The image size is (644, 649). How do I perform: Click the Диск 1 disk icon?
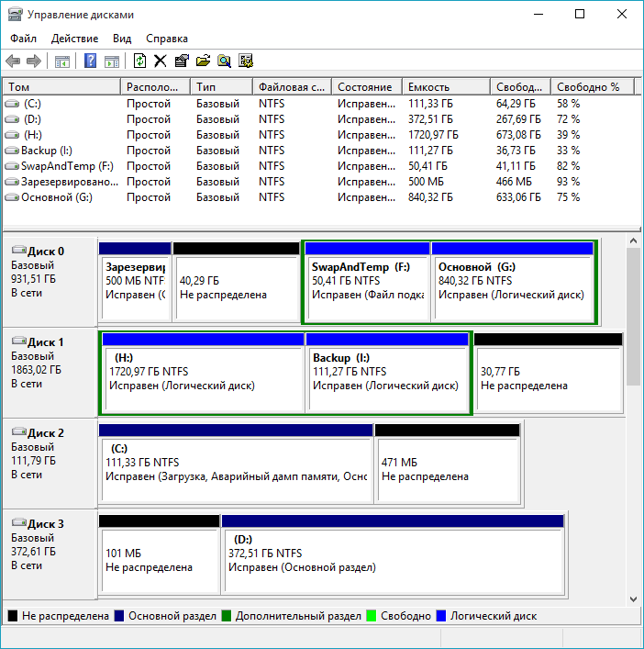tap(18, 341)
